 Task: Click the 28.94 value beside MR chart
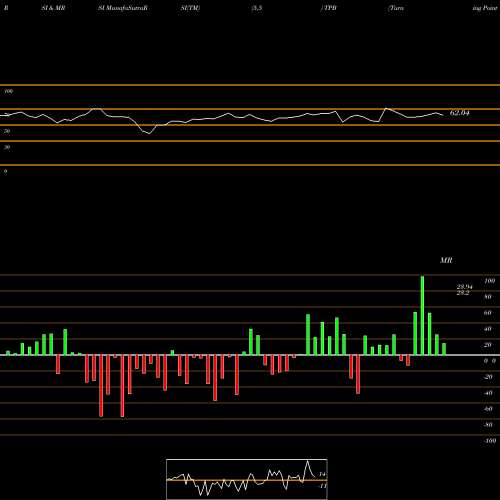point(464,287)
